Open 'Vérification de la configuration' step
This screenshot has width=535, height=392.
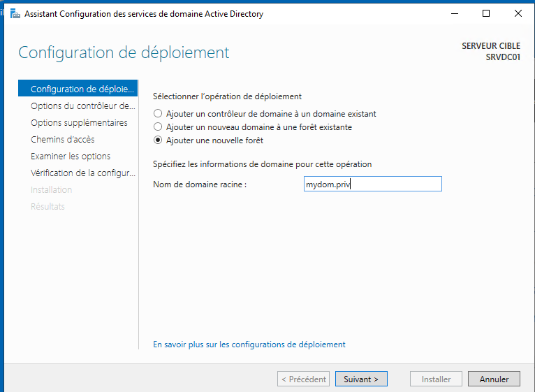(x=78, y=173)
